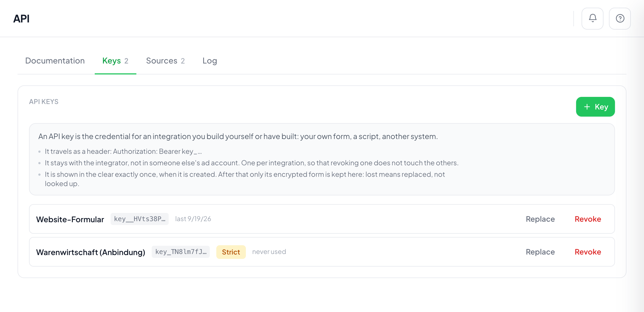
Task: Revoke the Warenwirtschaft (Anbindung) key
Action: [588, 252]
